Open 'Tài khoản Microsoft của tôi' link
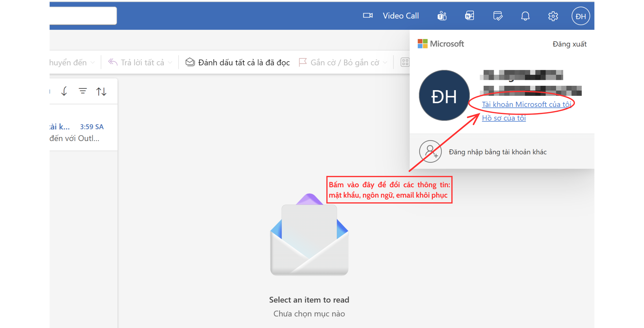 (527, 104)
